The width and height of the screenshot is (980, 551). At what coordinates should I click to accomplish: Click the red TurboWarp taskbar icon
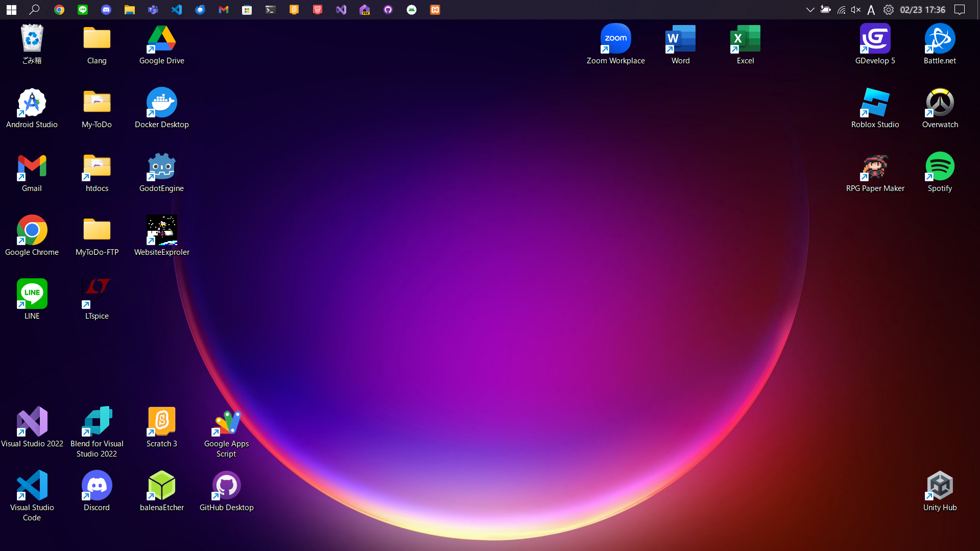click(318, 10)
